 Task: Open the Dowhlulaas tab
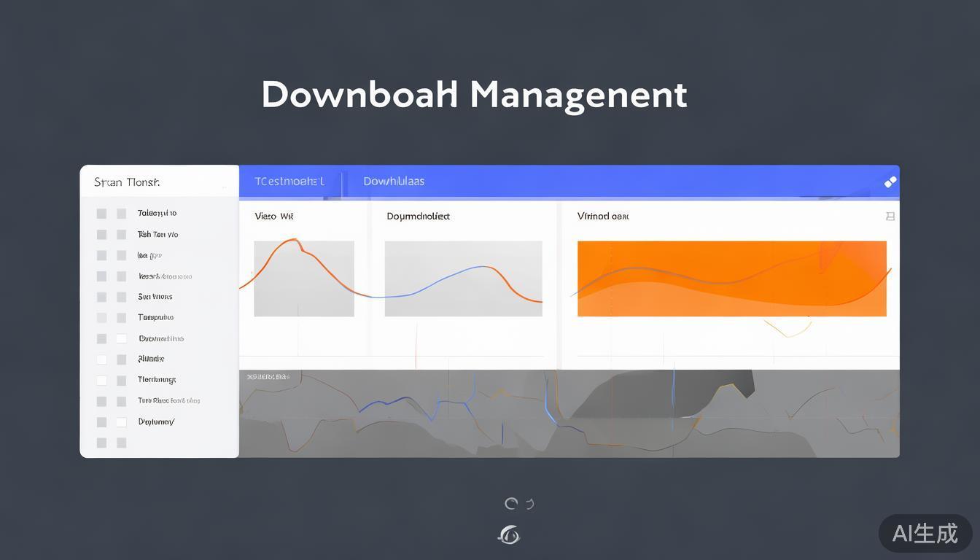point(394,182)
